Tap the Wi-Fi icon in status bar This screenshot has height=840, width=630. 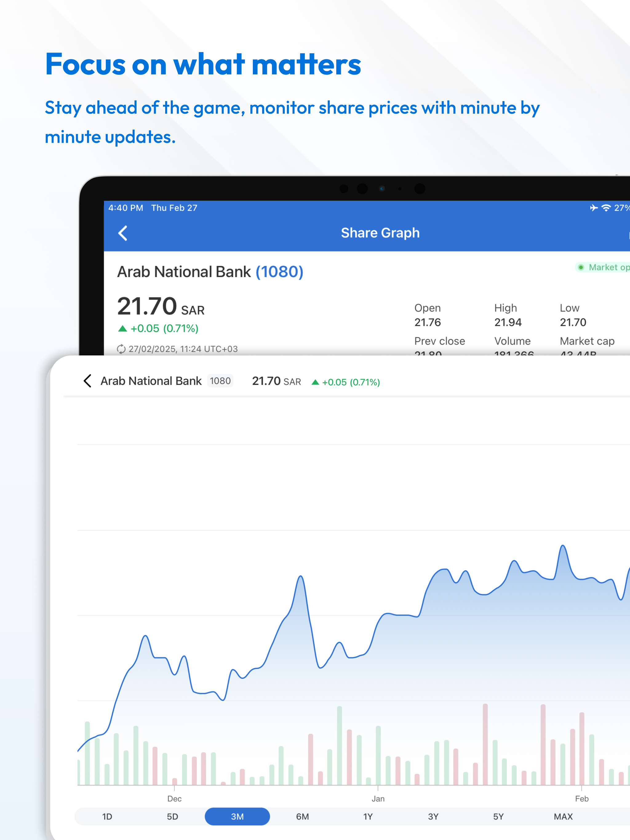606,208
